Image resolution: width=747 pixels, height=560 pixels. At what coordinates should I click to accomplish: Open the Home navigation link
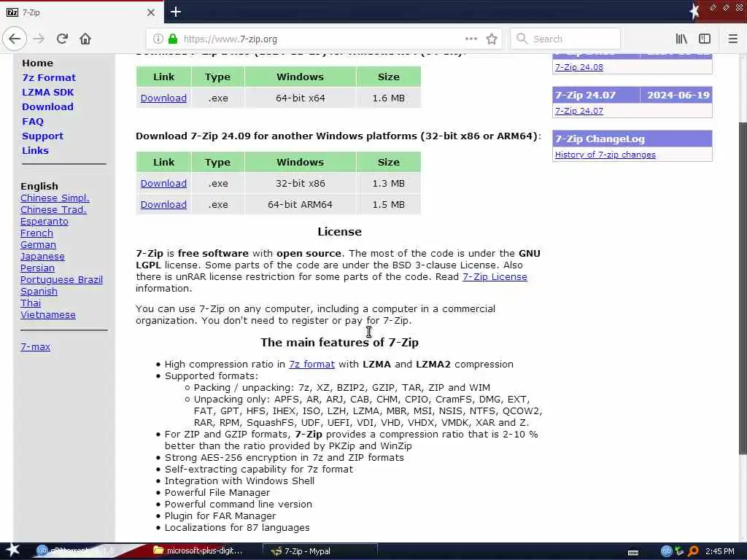(x=37, y=63)
